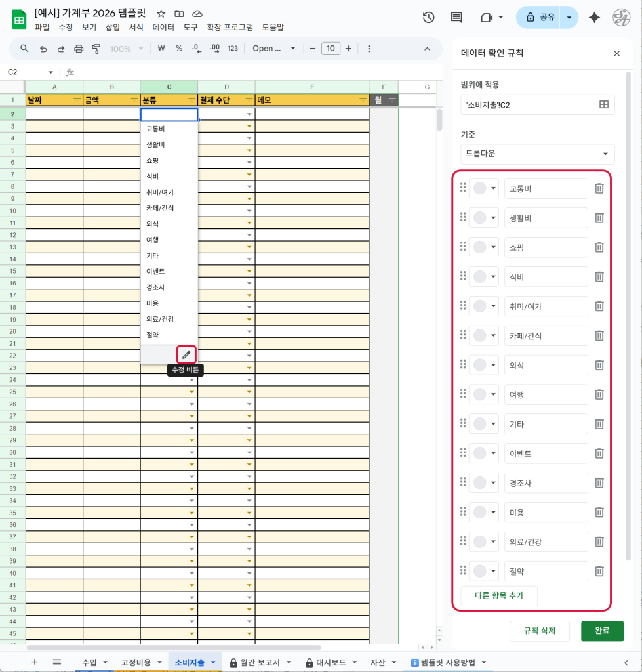Select the paint format tool
Image resolution: width=642 pixels, height=672 pixels.
click(96, 49)
